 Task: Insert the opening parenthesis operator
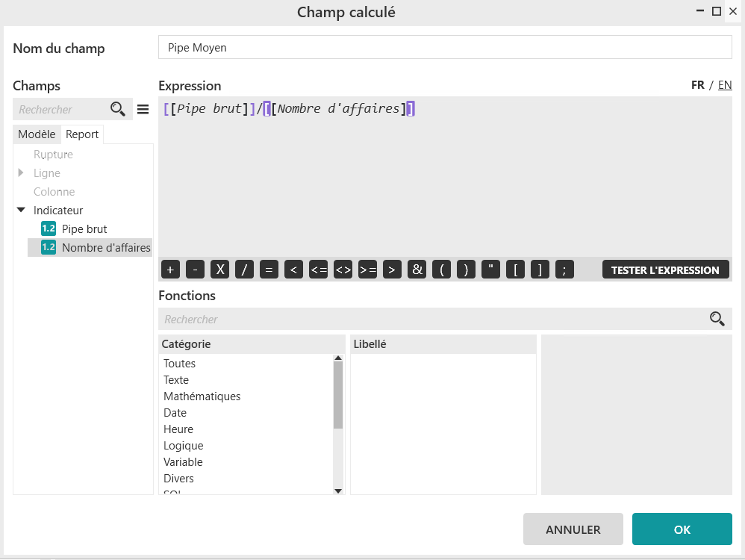tap(442, 270)
